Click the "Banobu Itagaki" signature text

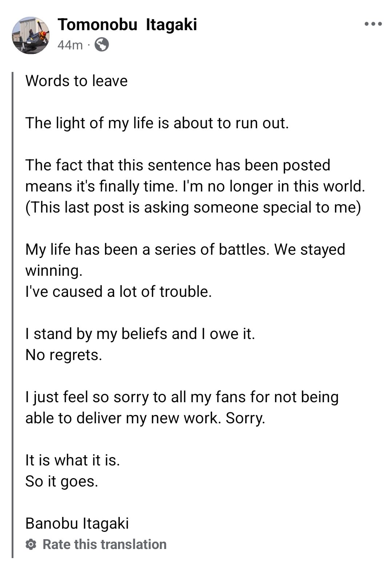pyautogui.click(x=77, y=523)
